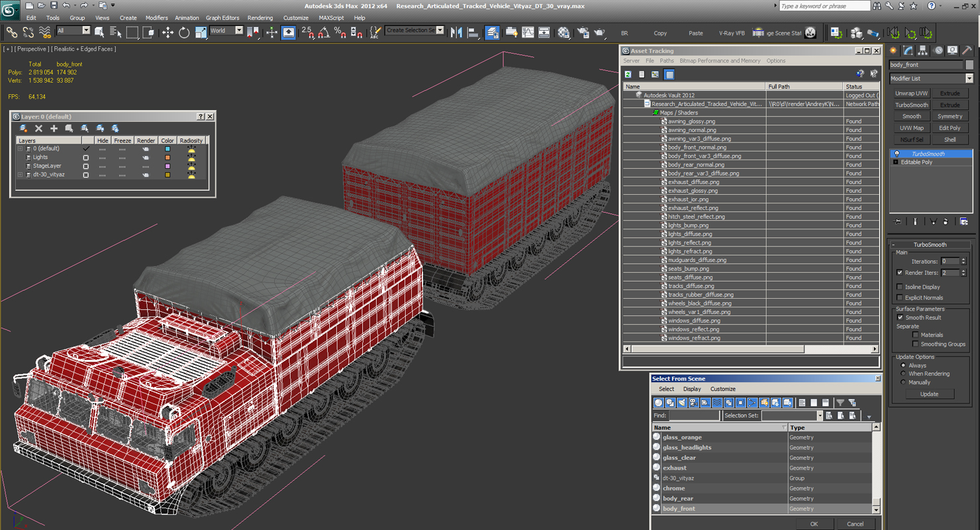Screen dimensions: 980x530
Task: Open Selection Set dropdown in Select From Scene
Action: 819,415
